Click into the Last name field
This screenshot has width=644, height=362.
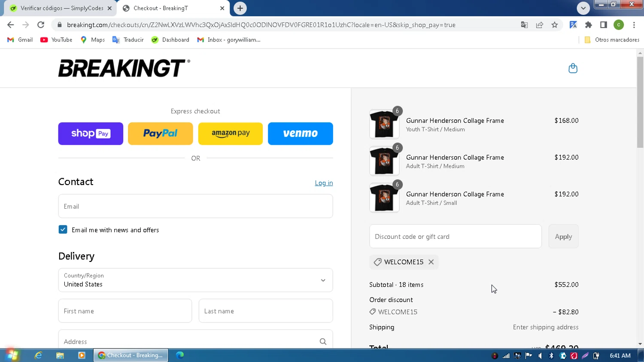coord(266,311)
